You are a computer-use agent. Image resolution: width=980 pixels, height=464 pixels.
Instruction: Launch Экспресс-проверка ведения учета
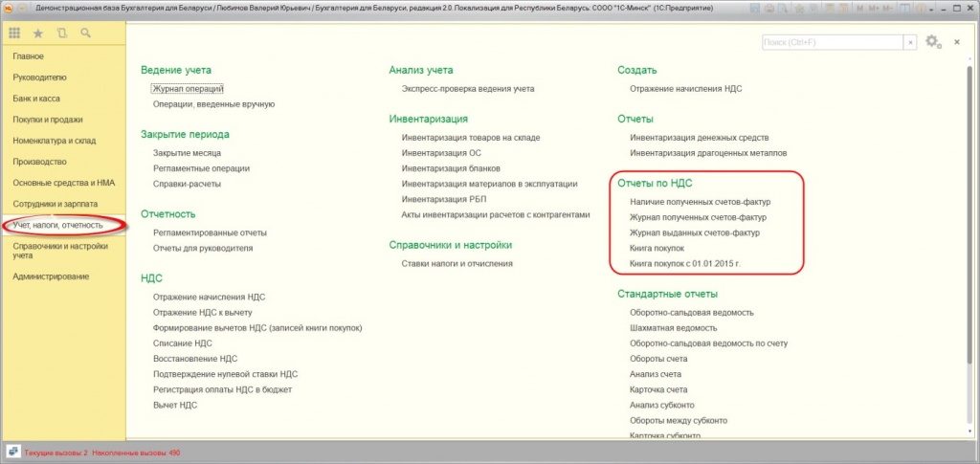[x=468, y=89]
